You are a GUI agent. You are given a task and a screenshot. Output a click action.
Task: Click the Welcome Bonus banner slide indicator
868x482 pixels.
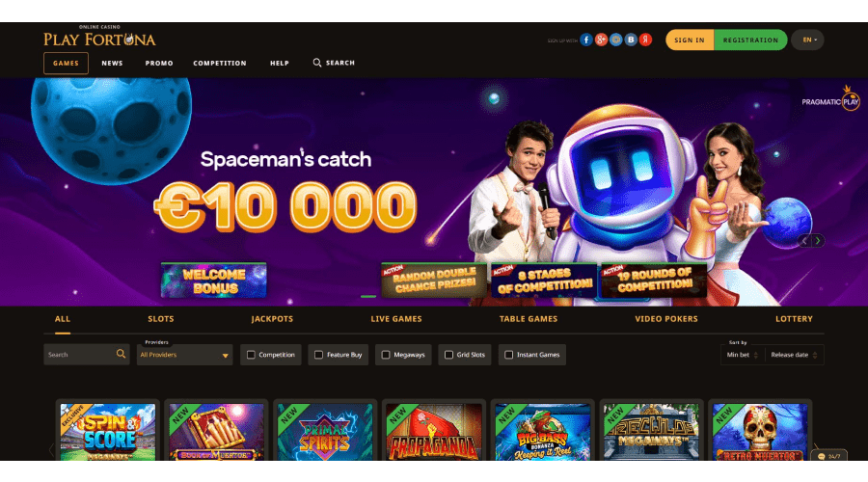click(214, 281)
